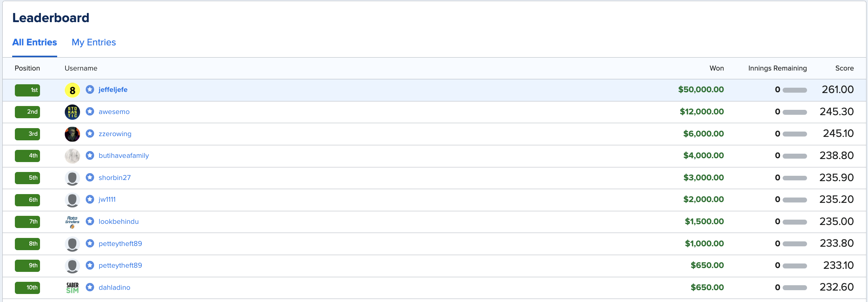Open 9th place petteytheft89 username link
This screenshot has height=302, width=868.
pyautogui.click(x=120, y=265)
